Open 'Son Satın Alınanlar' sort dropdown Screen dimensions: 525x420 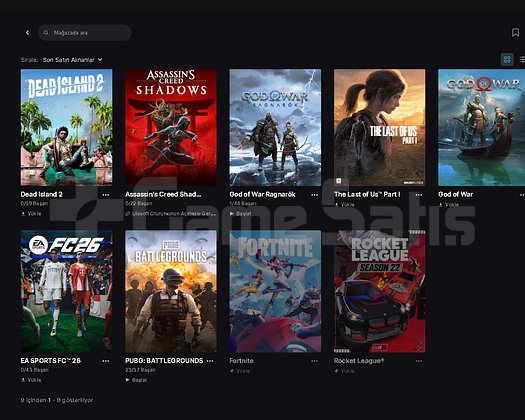pos(72,60)
